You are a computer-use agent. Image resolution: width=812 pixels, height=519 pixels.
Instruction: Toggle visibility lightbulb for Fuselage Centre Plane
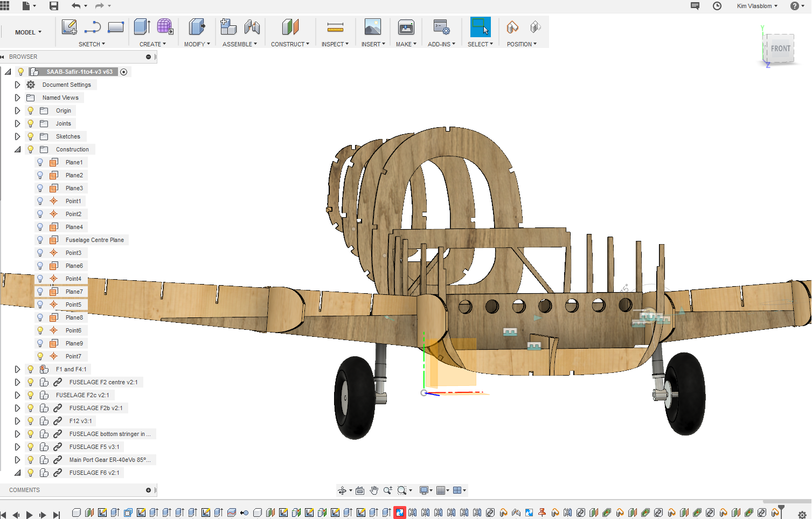(x=40, y=240)
